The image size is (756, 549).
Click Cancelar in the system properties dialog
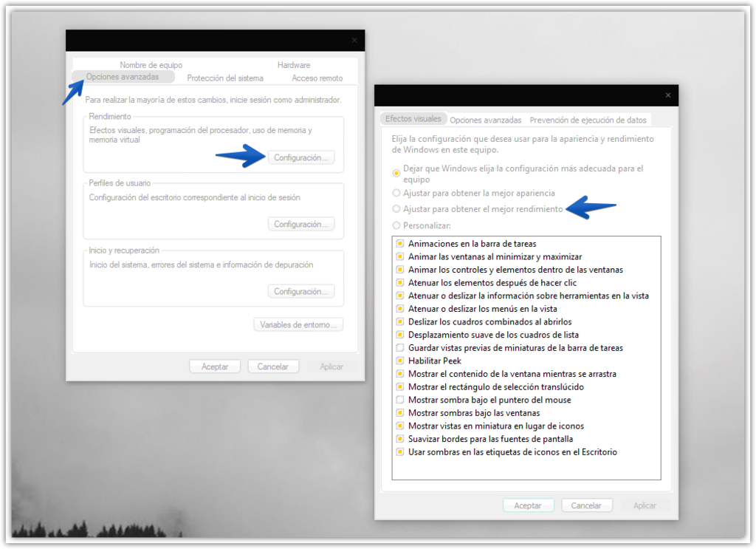(273, 366)
